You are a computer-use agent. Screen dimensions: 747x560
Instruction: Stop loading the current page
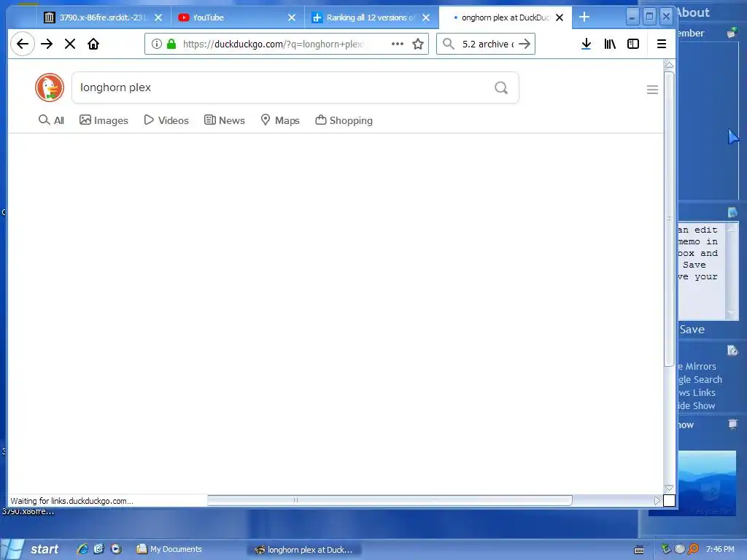[x=69, y=44]
